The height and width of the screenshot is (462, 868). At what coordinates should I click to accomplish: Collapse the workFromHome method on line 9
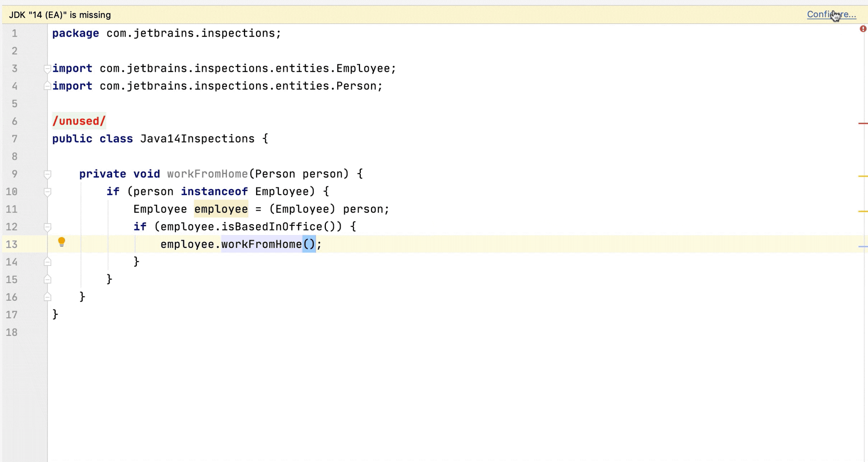tap(47, 174)
